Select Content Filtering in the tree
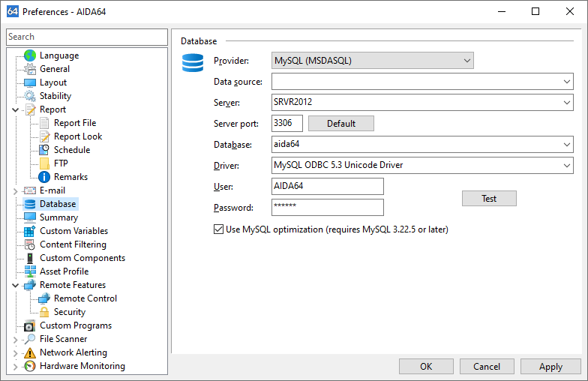 coord(73,244)
